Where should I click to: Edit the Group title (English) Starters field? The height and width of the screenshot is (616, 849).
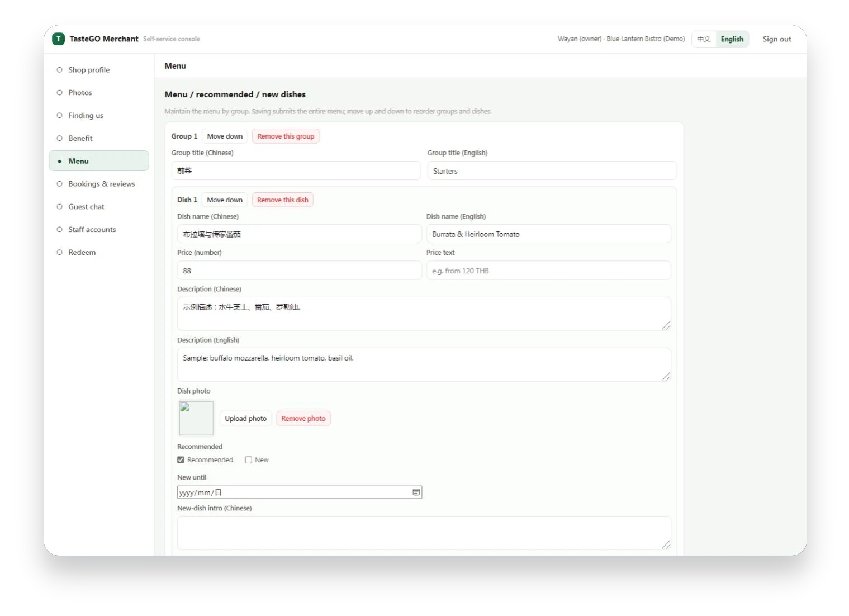point(552,170)
